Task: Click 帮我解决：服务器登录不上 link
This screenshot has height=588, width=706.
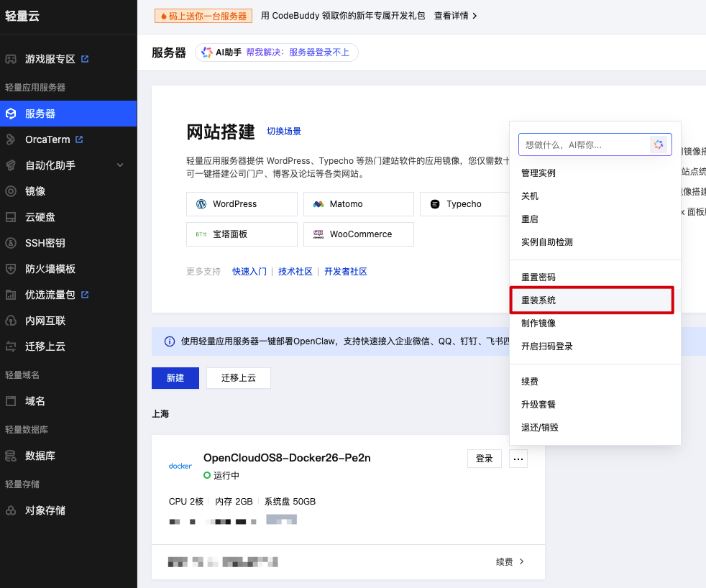Action: 298,52
